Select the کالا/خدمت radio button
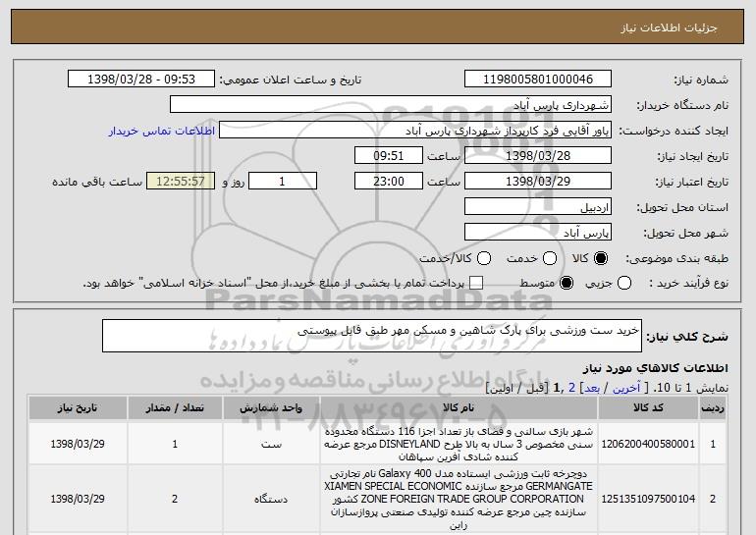 484,259
